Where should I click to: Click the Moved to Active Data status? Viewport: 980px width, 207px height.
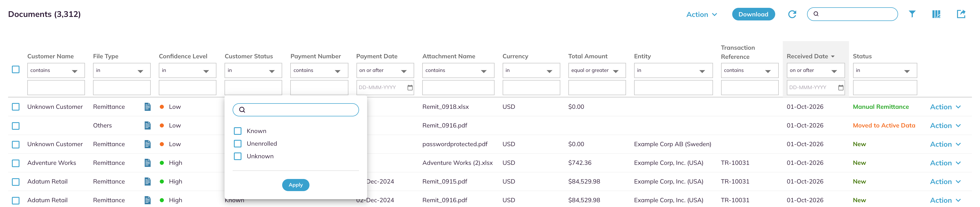[x=884, y=125]
